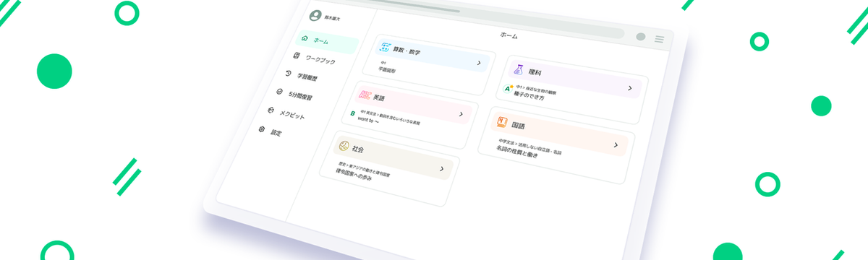Click the B grade badge in 英語
This screenshot has width=868, height=260.
(x=353, y=113)
